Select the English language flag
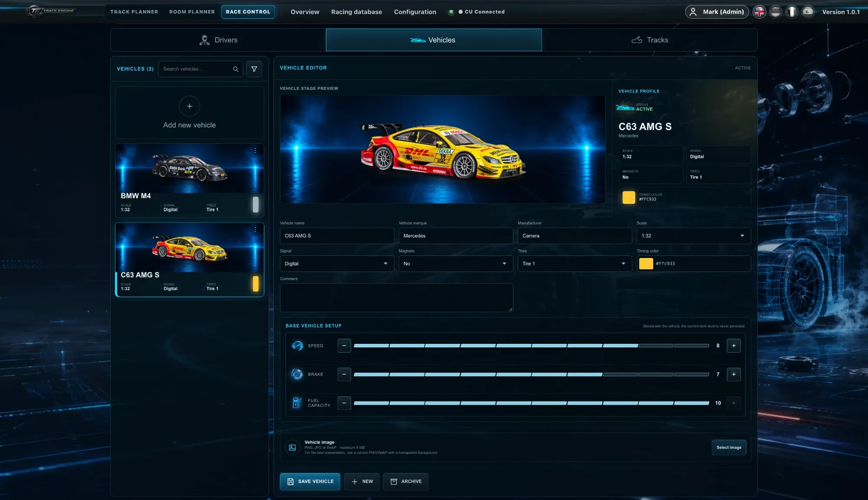Viewport: 868px width, 500px height. click(x=759, y=12)
